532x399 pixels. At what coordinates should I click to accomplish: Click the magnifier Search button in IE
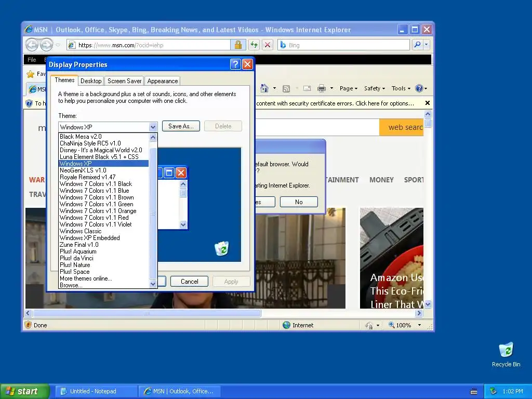(x=417, y=45)
